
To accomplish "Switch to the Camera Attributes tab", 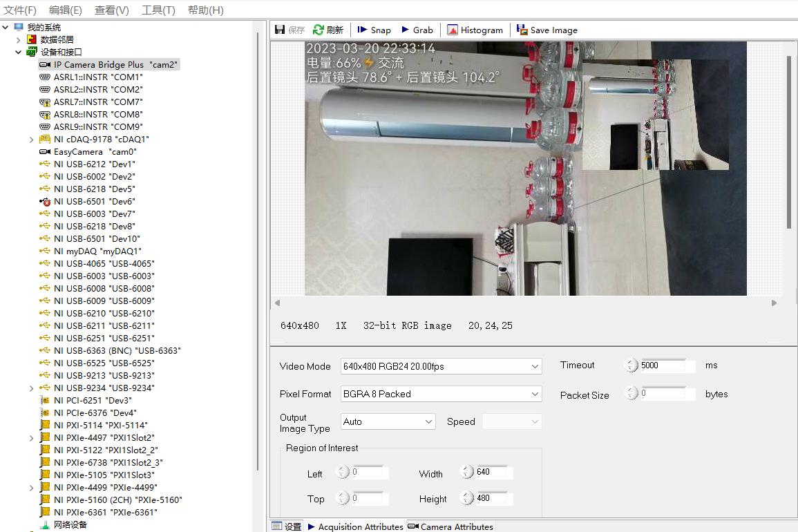I will [x=450, y=526].
